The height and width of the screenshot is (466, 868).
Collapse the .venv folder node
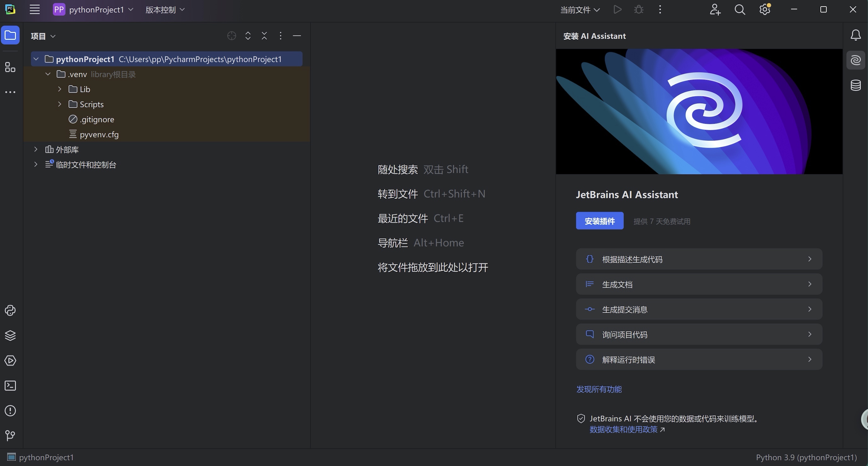click(x=48, y=74)
